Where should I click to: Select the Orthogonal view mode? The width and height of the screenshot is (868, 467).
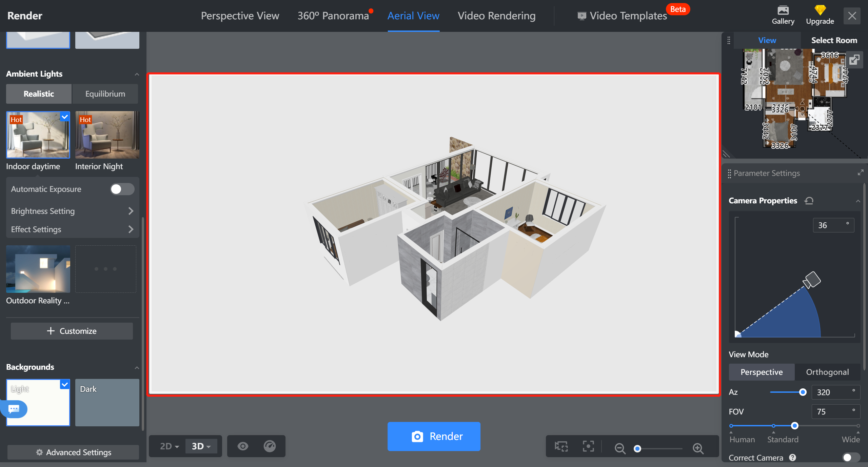827,372
